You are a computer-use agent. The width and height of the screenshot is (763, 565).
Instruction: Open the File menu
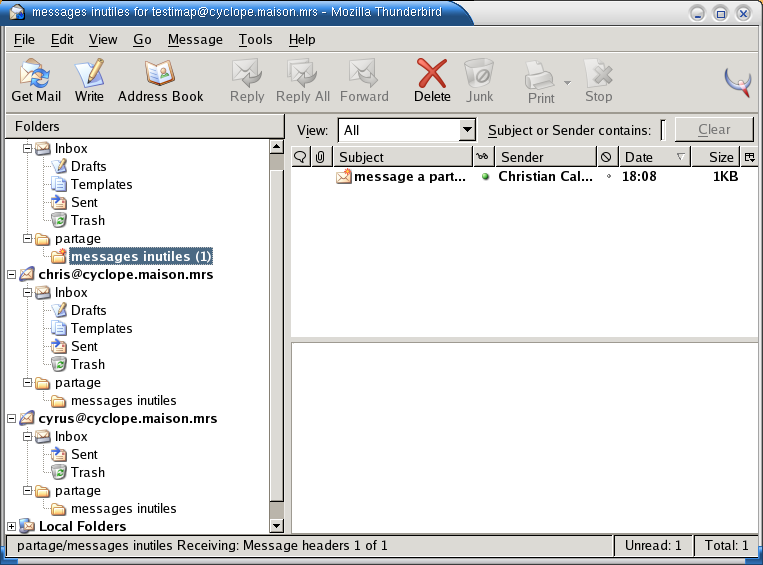(24, 39)
